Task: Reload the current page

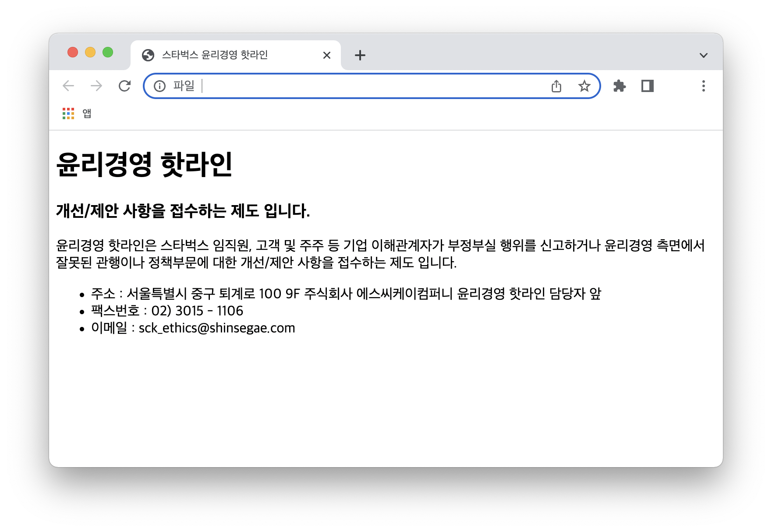Action: pyautogui.click(x=124, y=86)
